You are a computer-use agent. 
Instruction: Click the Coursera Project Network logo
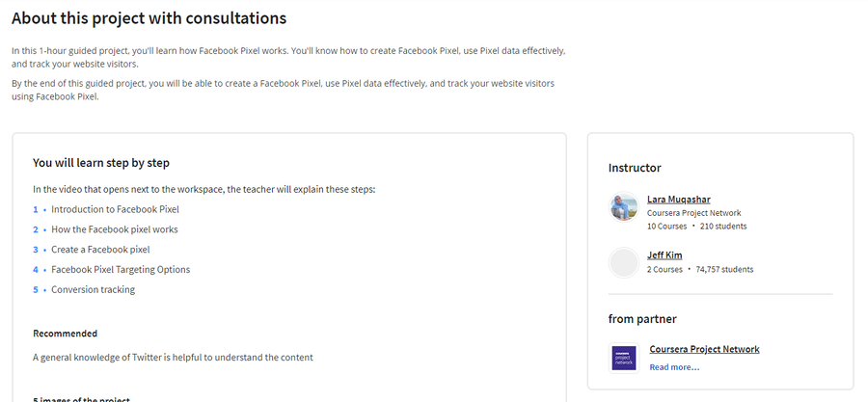pyautogui.click(x=624, y=358)
